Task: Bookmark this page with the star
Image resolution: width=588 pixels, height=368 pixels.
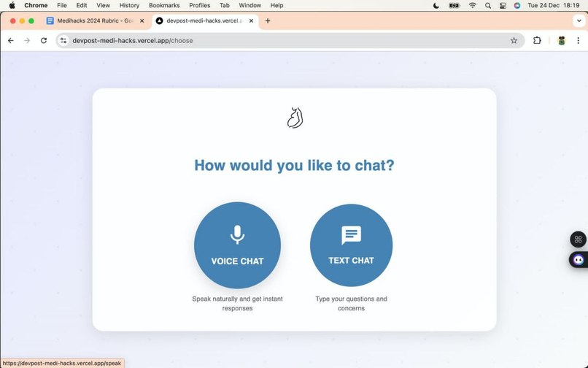Action: tap(514, 41)
